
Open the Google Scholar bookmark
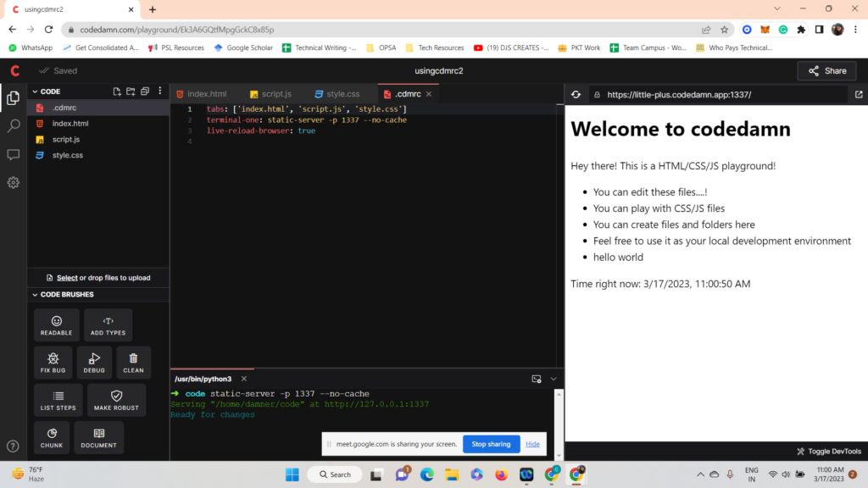tap(243, 48)
